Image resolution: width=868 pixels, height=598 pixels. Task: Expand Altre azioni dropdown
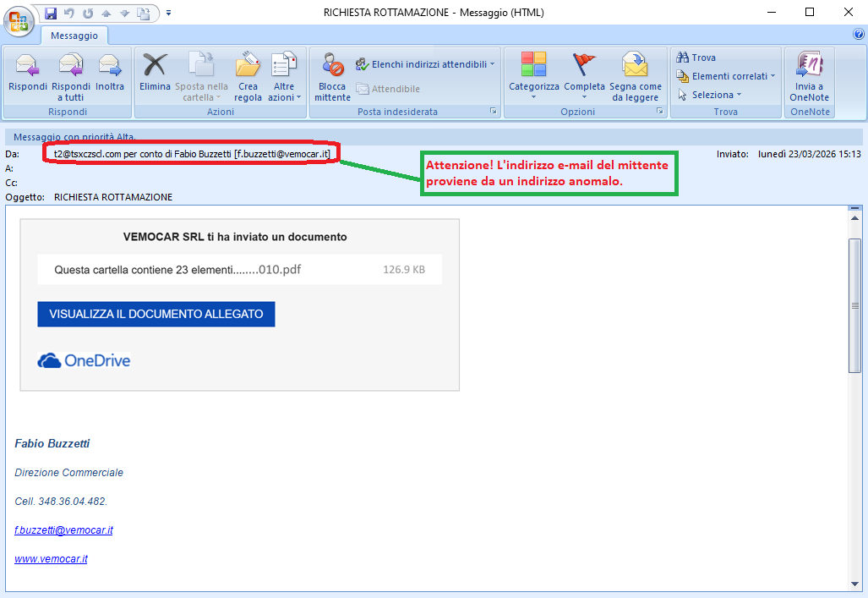pos(284,76)
